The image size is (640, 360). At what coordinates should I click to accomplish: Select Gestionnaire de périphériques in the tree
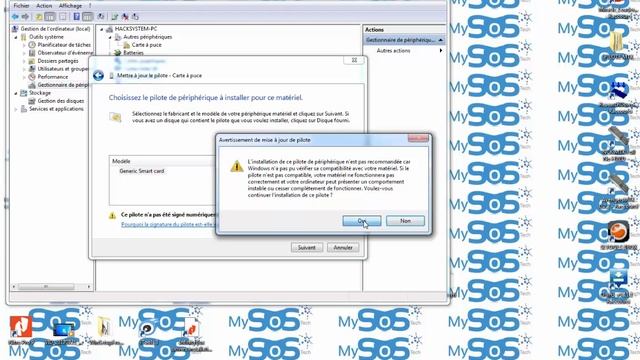[64, 85]
